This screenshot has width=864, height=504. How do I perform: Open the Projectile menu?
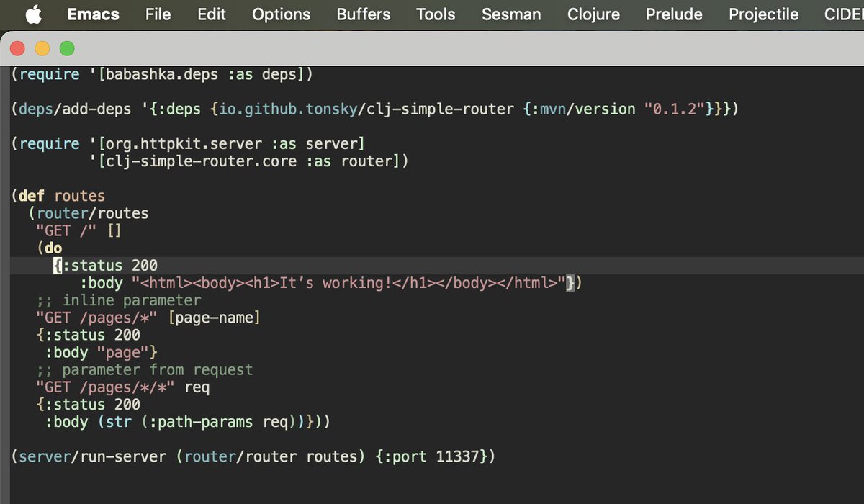pos(763,14)
